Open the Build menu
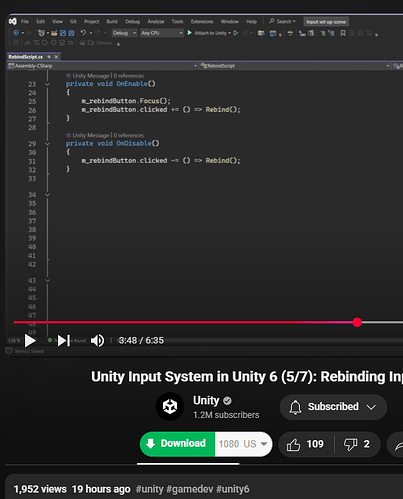The image size is (403, 499). (112, 21)
